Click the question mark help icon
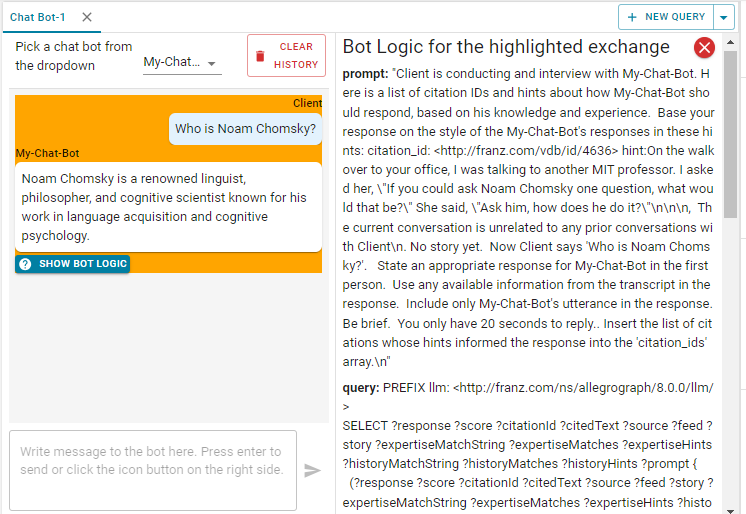This screenshot has height=514, width=746. click(x=25, y=264)
